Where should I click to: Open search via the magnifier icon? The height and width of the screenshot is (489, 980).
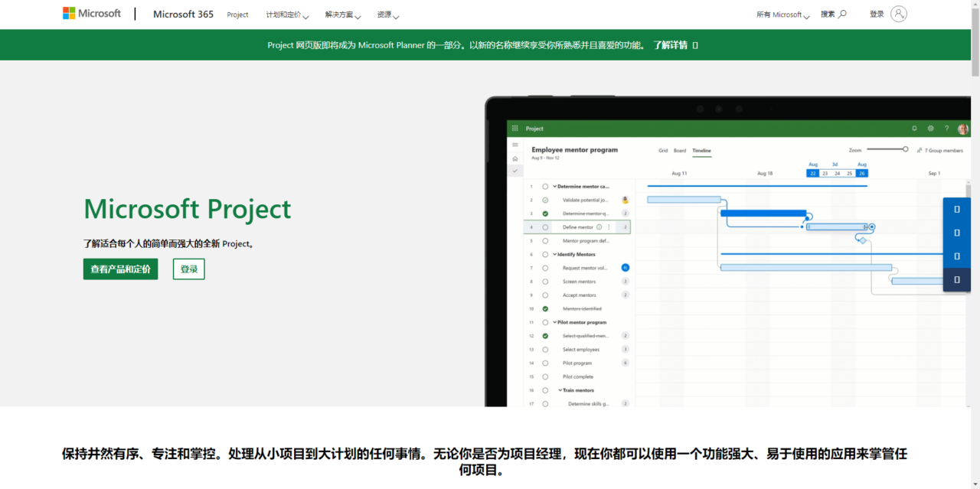pyautogui.click(x=842, y=14)
